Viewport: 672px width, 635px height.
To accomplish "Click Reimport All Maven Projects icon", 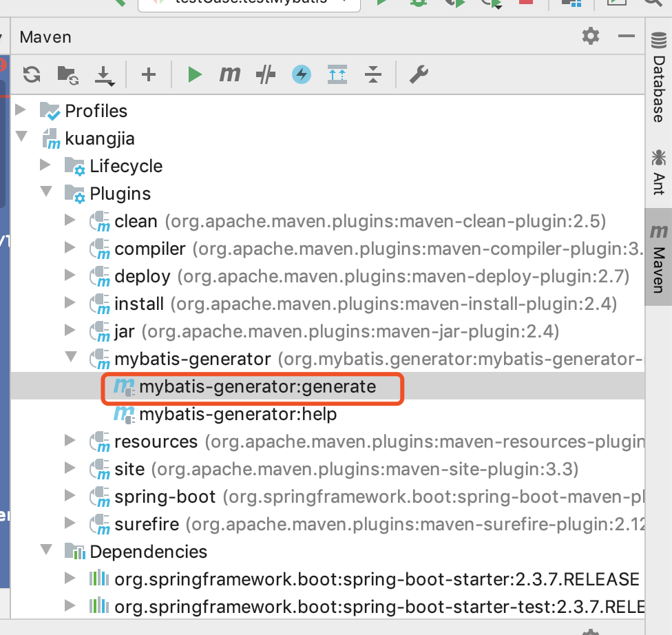I will pyautogui.click(x=32, y=74).
